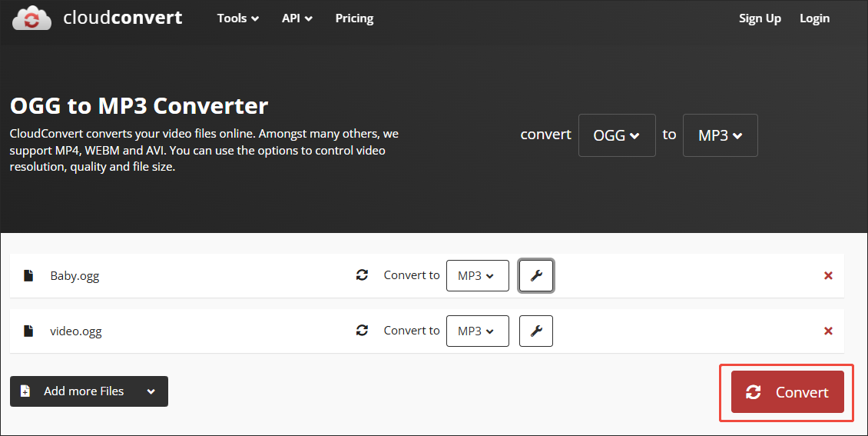868x436 pixels.
Task: Open wrench options for video.ogg
Action: tap(536, 331)
